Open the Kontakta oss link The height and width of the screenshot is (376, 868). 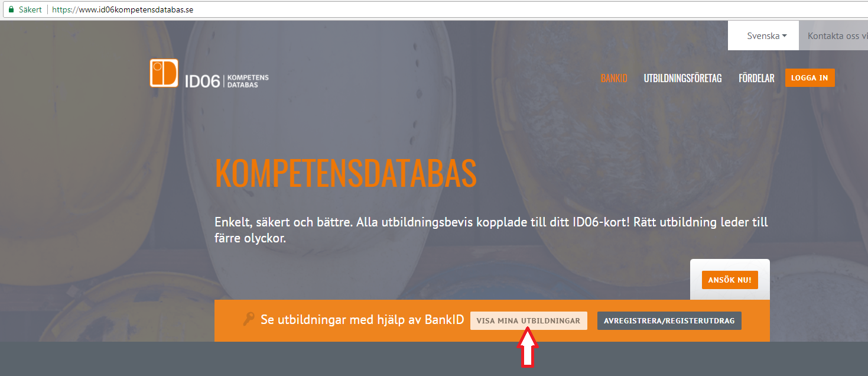click(x=837, y=35)
